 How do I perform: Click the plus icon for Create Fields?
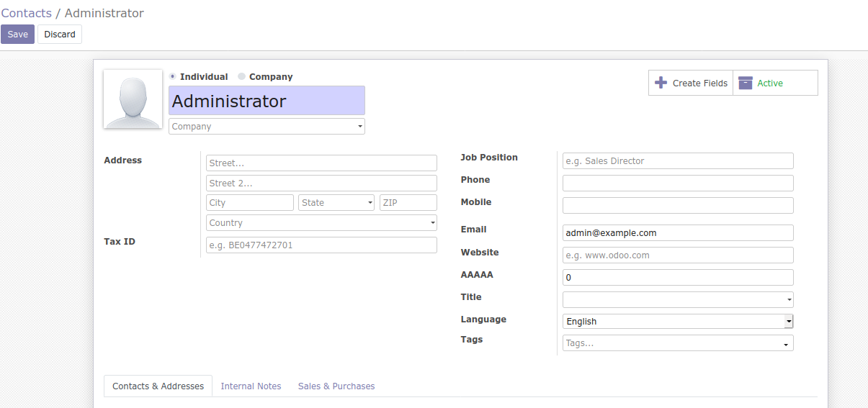[x=661, y=83]
